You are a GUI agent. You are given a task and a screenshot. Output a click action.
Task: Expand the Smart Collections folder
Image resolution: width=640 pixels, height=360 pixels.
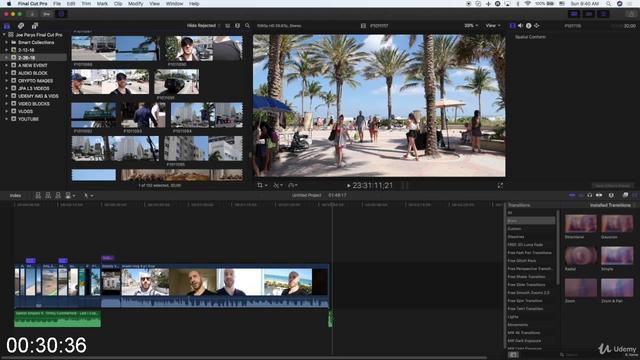pos(7,42)
